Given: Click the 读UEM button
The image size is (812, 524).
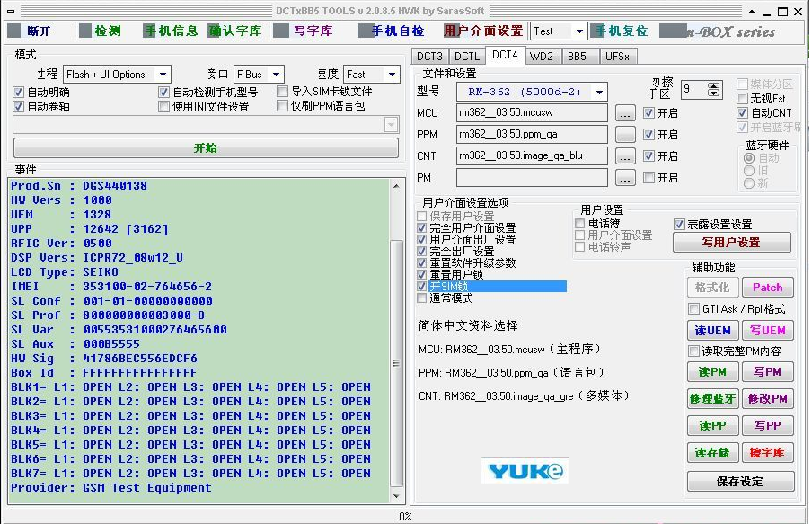Looking at the screenshot, I should click(712, 330).
